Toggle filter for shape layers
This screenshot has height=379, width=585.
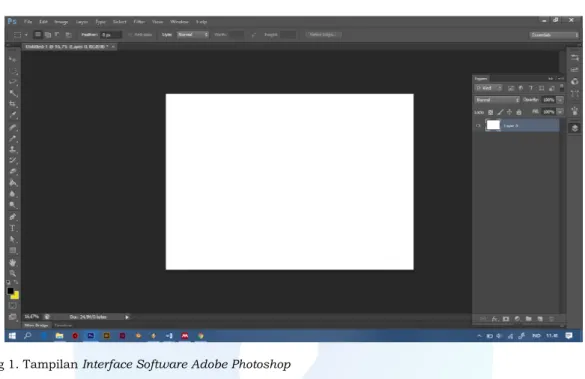pyautogui.click(x=541, y=88)
